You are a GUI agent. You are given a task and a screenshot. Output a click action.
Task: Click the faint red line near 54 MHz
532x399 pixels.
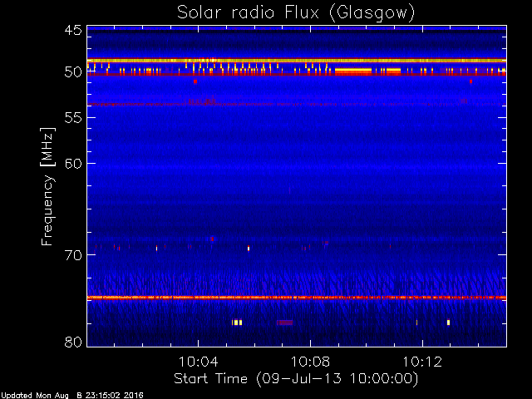coord(297,104)
